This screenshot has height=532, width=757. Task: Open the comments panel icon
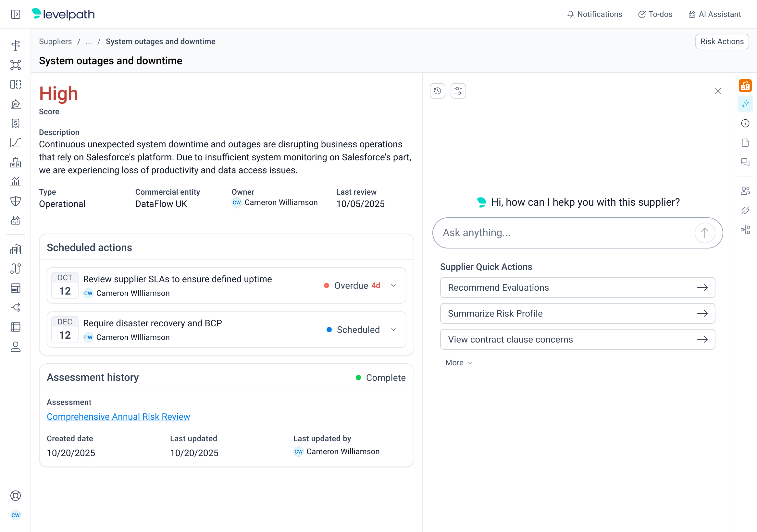pos(745,162)
